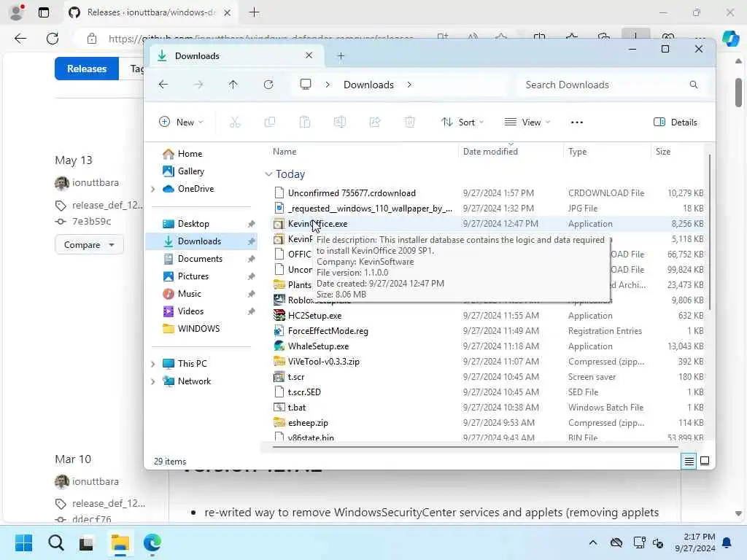The height and width of the screenshot is (560, 747).
Task: Open the Compare dropdown on GitHub page
Action: tap(89, 245)
